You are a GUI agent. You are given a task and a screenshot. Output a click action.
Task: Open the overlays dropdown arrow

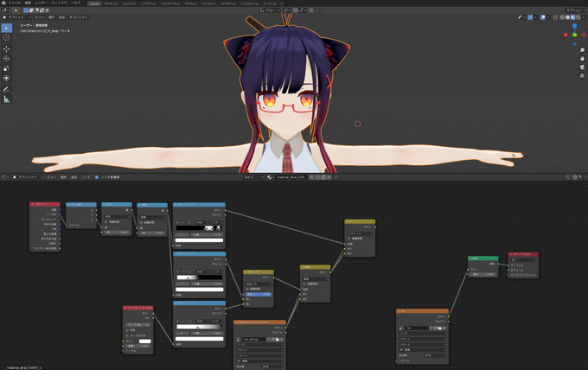(548, 17)
